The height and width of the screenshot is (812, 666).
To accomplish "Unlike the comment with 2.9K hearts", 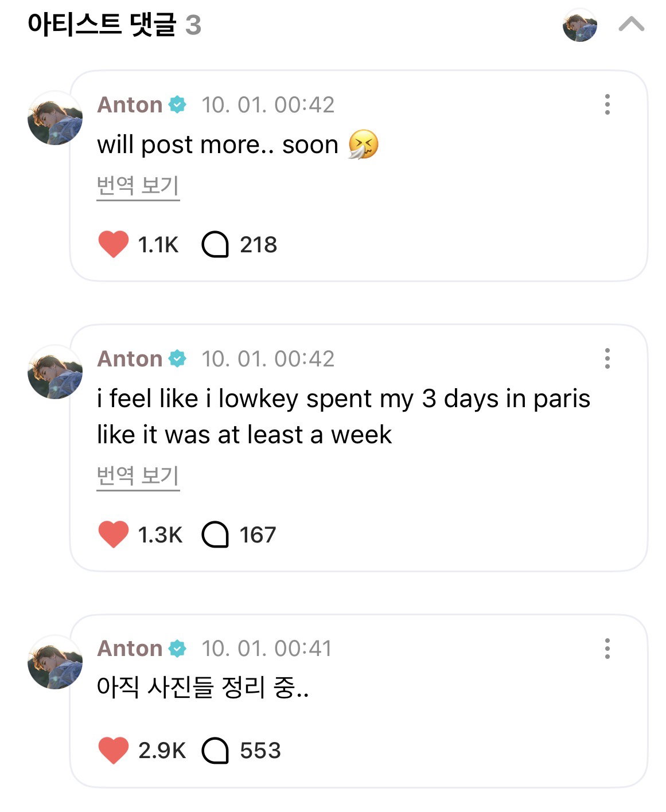I will pyautogui.click(x=114, y=750).
